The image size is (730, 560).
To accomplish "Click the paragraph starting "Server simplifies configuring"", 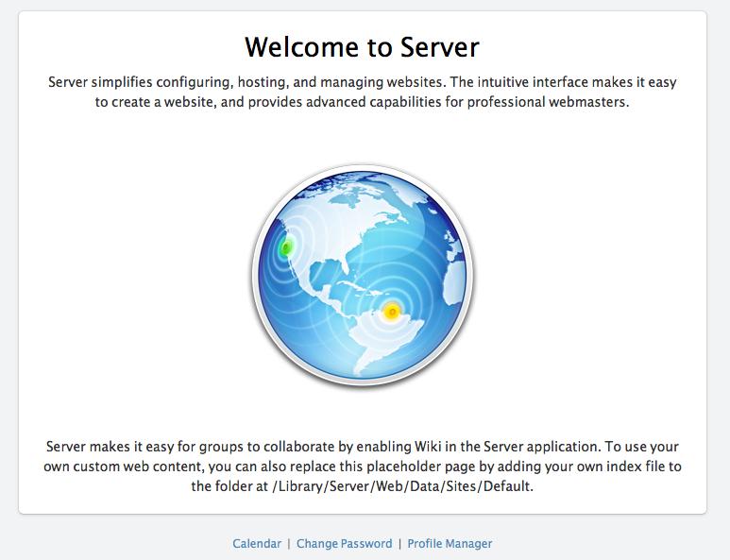I will (x=363, y=92).
